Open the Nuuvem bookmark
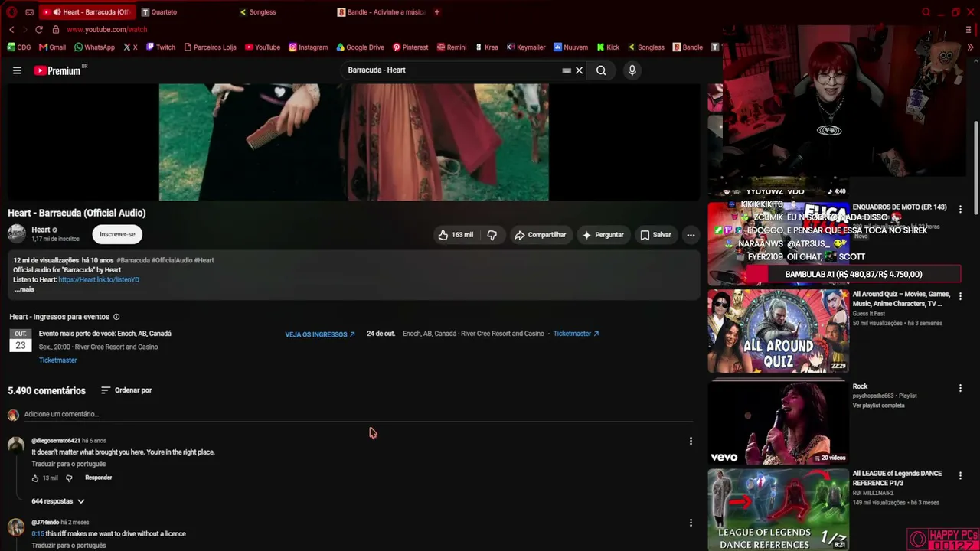Screen dimensions: 980x551 (x=570, y=47)
